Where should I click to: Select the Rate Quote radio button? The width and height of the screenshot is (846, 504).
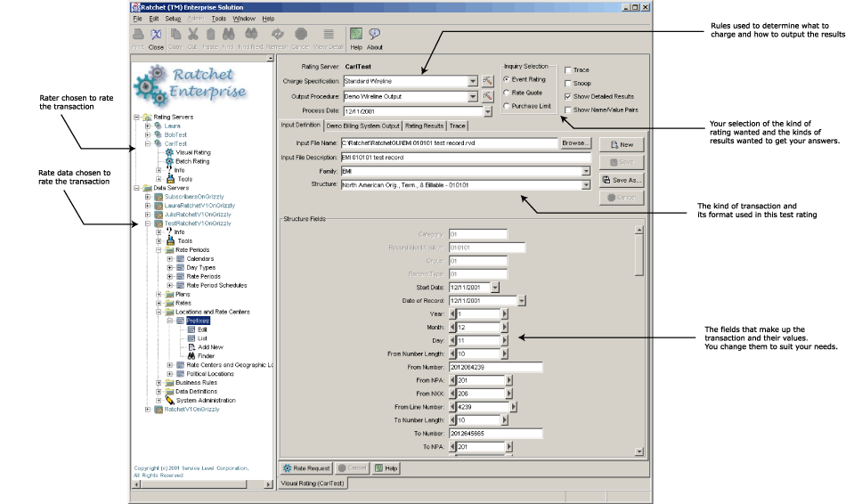[507, 93]
